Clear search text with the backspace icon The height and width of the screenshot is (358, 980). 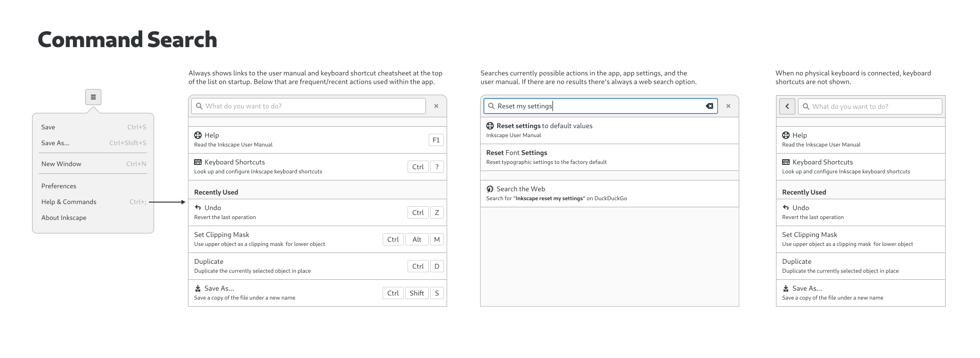(x=709, y=106)
